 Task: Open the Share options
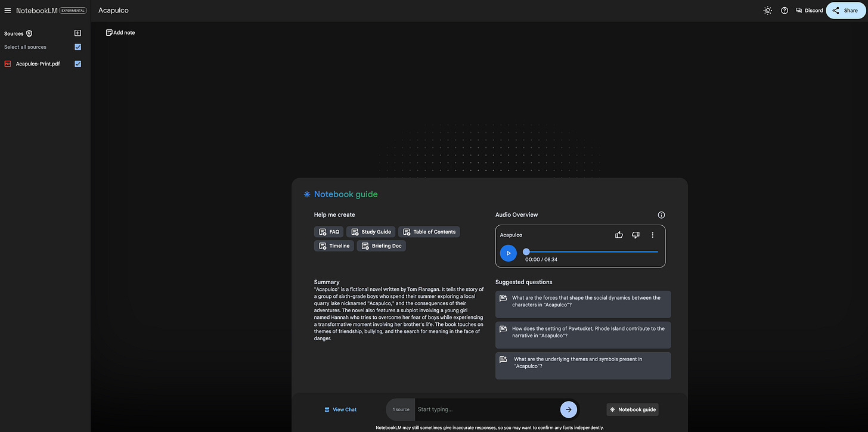pos(845,10)
